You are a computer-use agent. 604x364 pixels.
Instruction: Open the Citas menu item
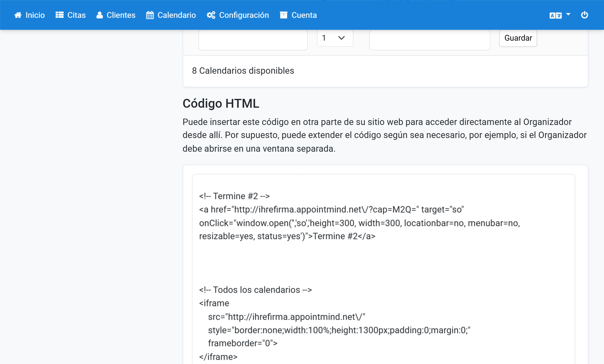(x=70, y=15)
